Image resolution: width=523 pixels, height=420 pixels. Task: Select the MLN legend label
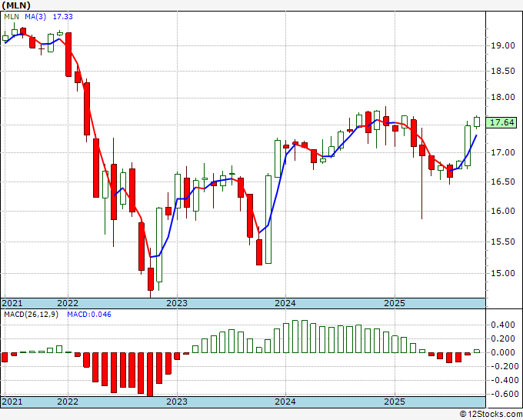[x=12, y=16]
